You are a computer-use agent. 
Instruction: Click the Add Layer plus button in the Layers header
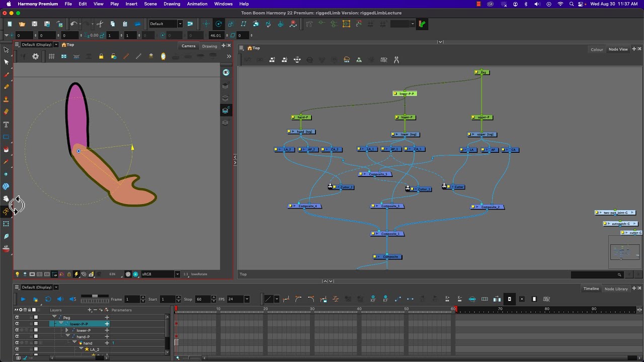pos(90,310)
